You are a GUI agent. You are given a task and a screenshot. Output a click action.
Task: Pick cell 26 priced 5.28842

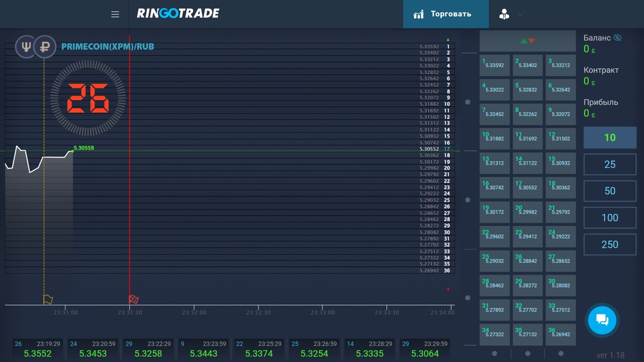tap(528, 261)
